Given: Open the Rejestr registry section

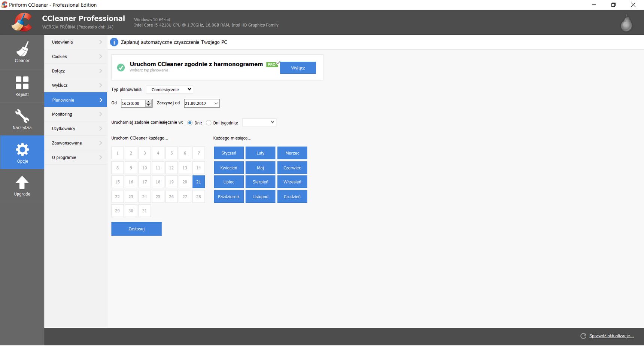Looking at the screenshot, I should coord(22,86).
